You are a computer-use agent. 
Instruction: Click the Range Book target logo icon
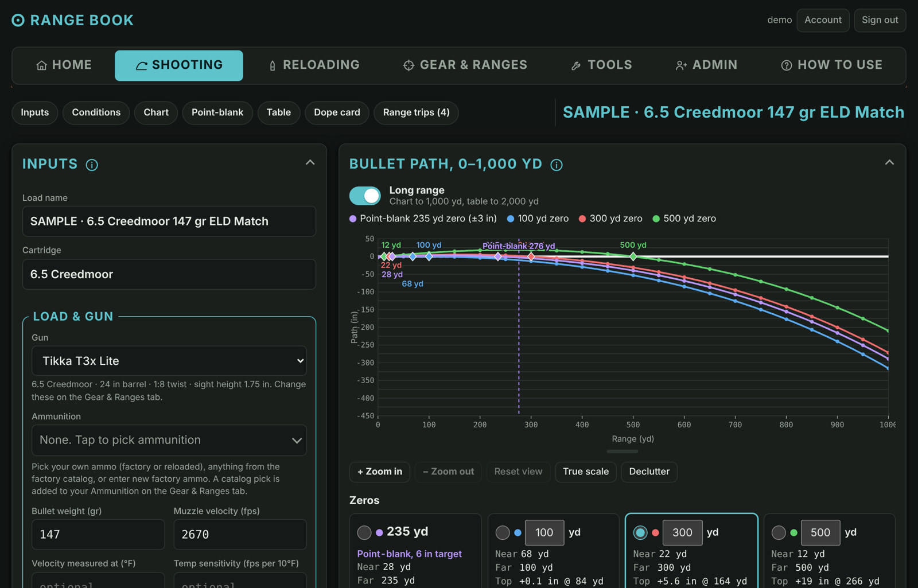point(18,20)
